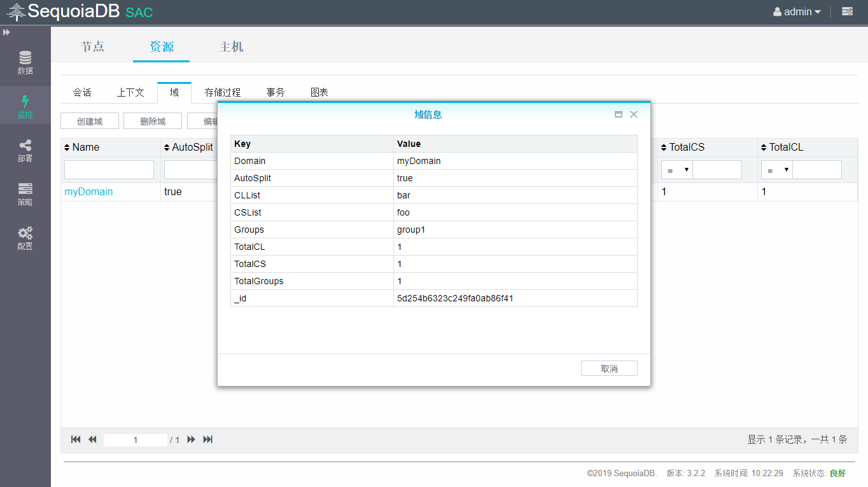868x487 pixels.
Task: Open the myDomain link in table
Action: click(88, 191)
